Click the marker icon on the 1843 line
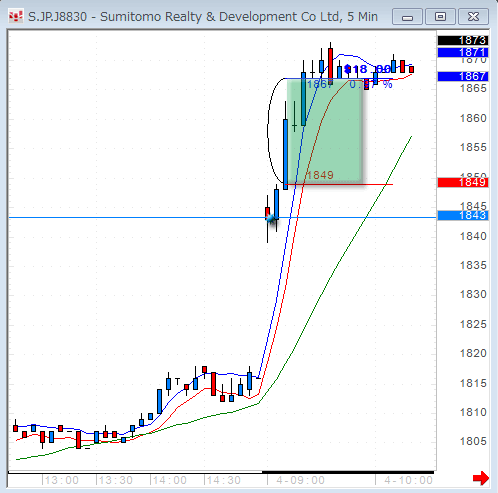This screenshot has height=493, width=498. [x=271, y=218]
